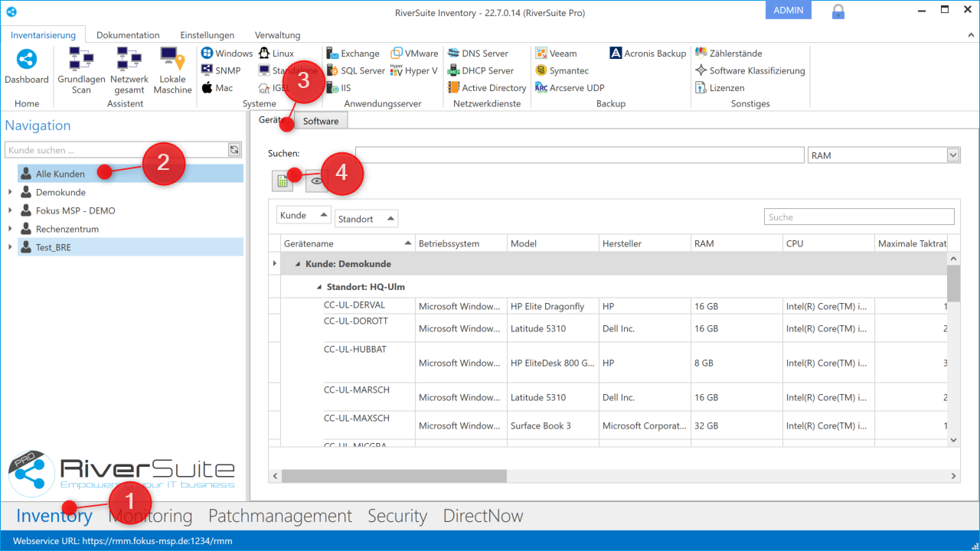Image resolution: width=980 pixels, height=551 pixels.
Task: Open the Mac systems view
Action: (x=217, y=88)
